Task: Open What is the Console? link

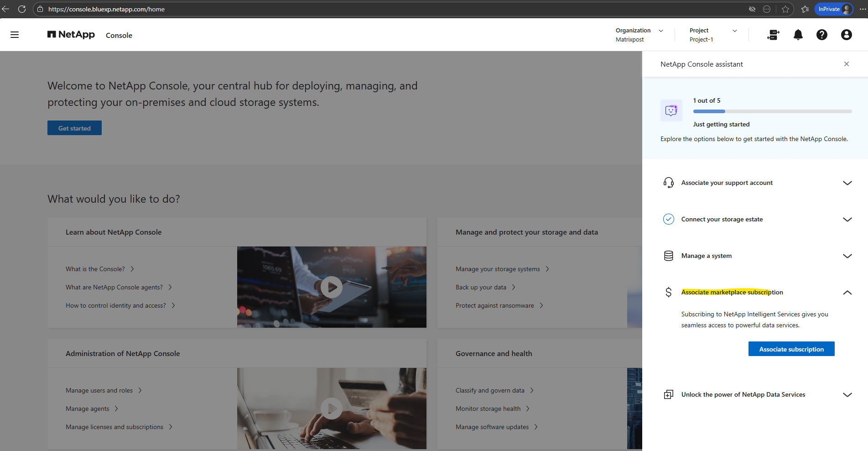Action: [100, 269]
